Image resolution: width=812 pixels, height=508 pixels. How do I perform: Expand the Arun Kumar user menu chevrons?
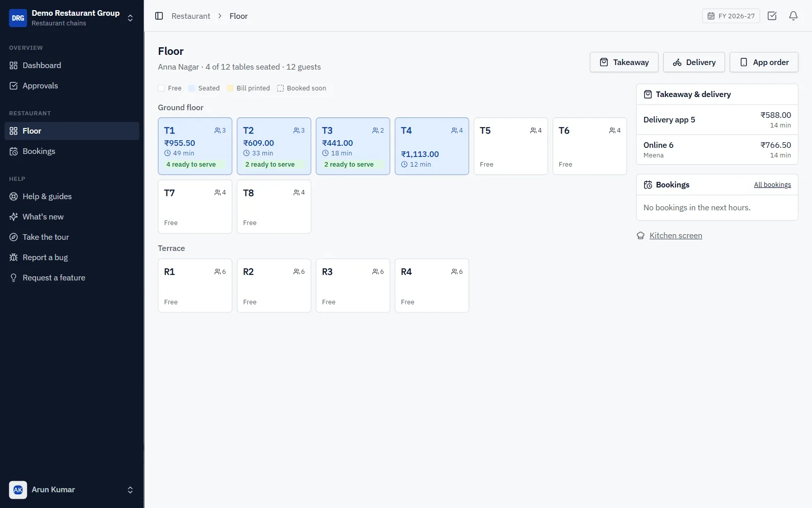pos(130,490)
